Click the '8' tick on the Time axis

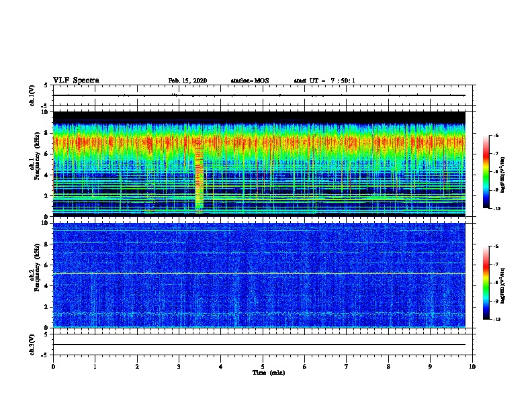point(388,367)
